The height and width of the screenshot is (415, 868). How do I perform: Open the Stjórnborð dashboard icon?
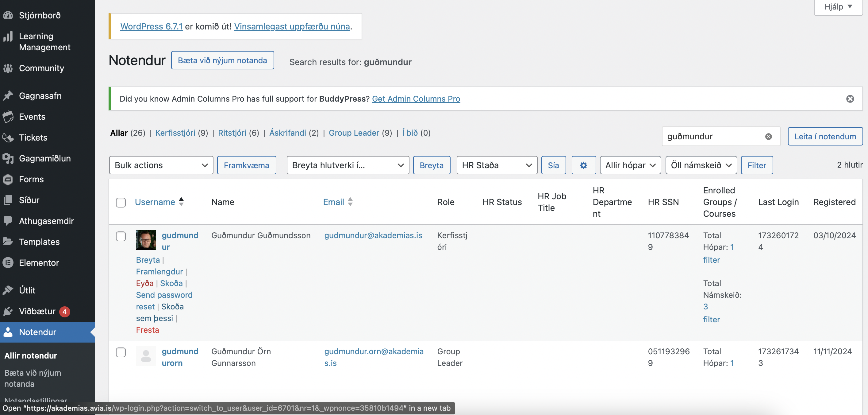8,15
